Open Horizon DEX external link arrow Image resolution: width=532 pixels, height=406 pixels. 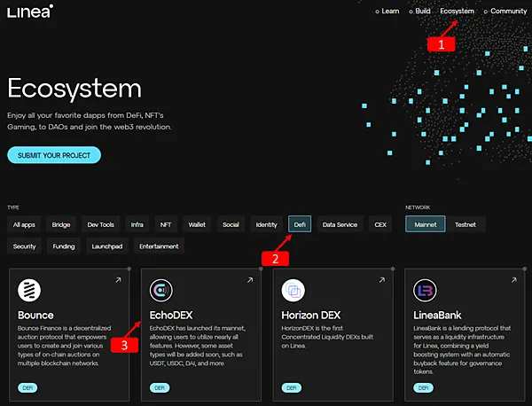[382, 280]
